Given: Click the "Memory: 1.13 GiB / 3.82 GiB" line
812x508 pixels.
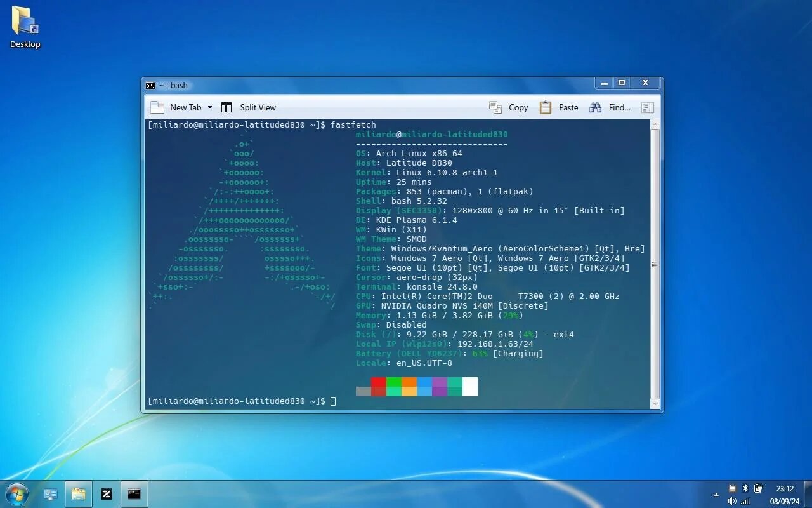Looking at the screenshot, I should point(440,315).
